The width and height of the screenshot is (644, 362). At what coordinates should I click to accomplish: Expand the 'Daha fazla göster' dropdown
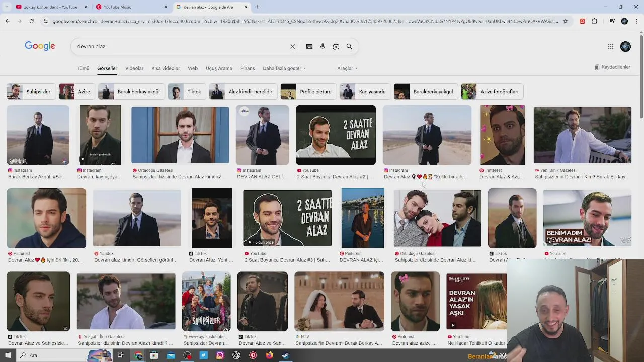click(x=284, y=68)
